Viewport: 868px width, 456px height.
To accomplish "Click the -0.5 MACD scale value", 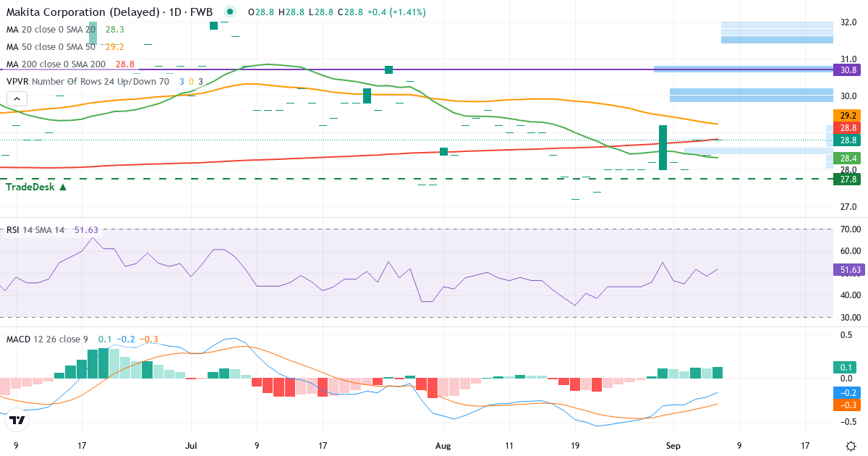I will point(849,421).
